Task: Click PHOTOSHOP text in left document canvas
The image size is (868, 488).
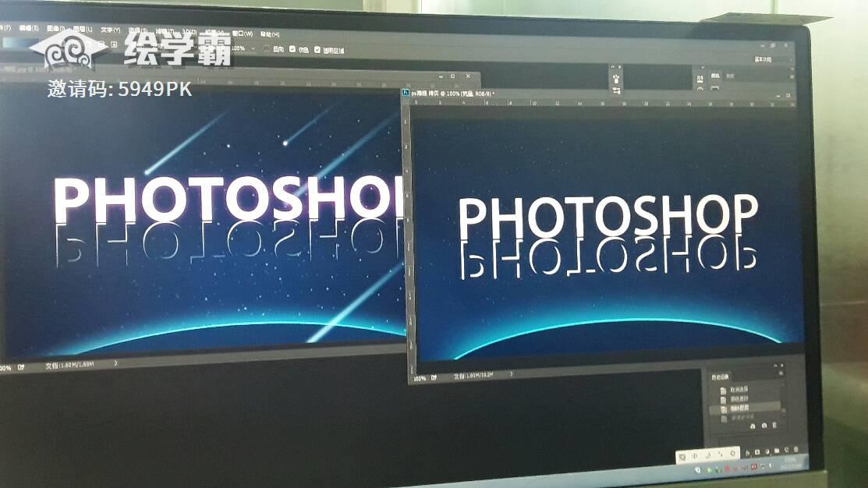Action: coord(230,200)
